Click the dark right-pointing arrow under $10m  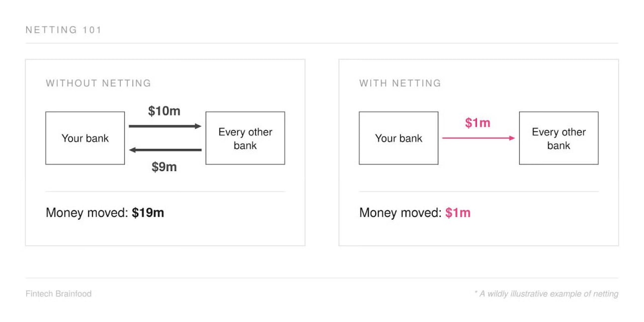pos(165,126)
